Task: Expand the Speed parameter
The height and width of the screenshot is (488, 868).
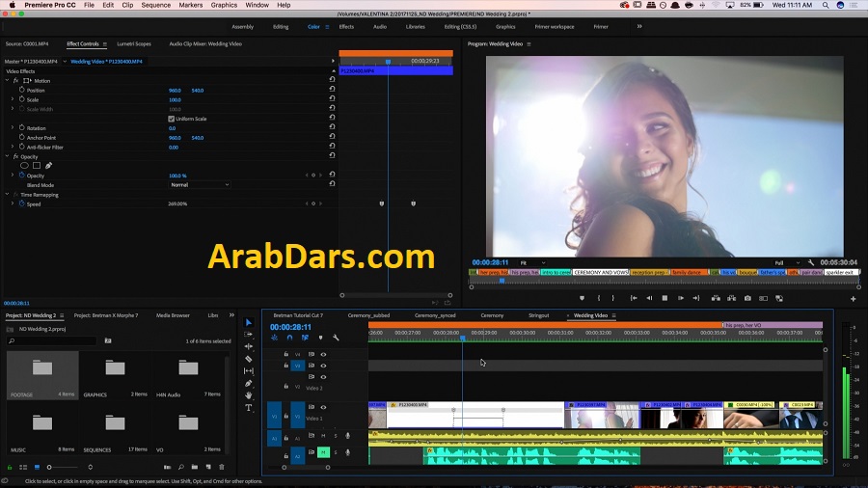Action: [x=13, y=203]
